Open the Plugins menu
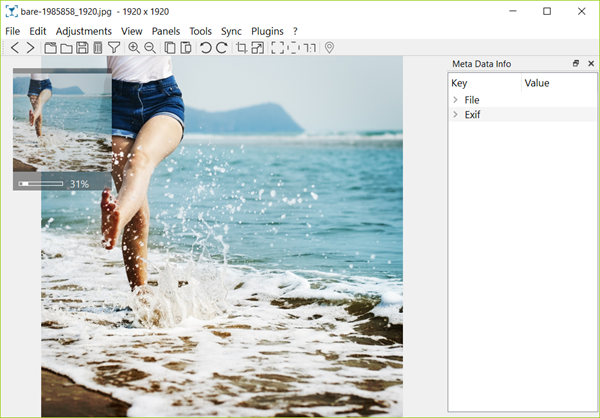This screenshot has width=600, height=418. (267, 31)
